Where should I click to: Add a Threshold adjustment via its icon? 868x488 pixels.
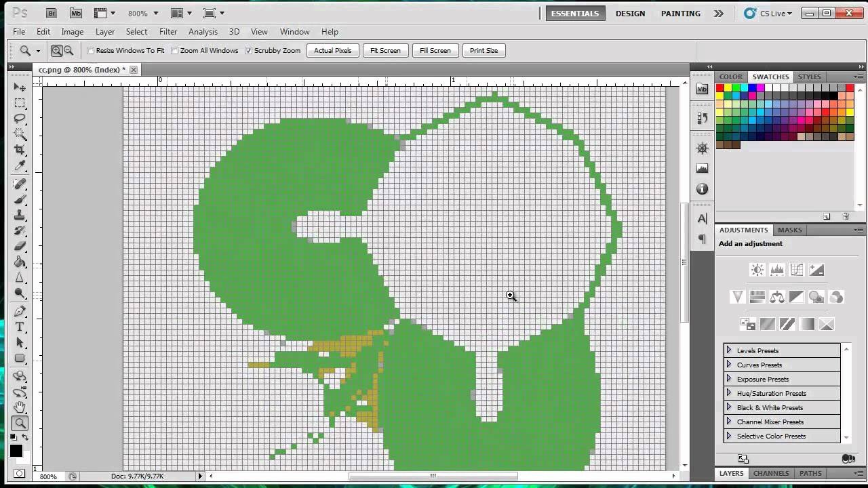pos(787,325)
